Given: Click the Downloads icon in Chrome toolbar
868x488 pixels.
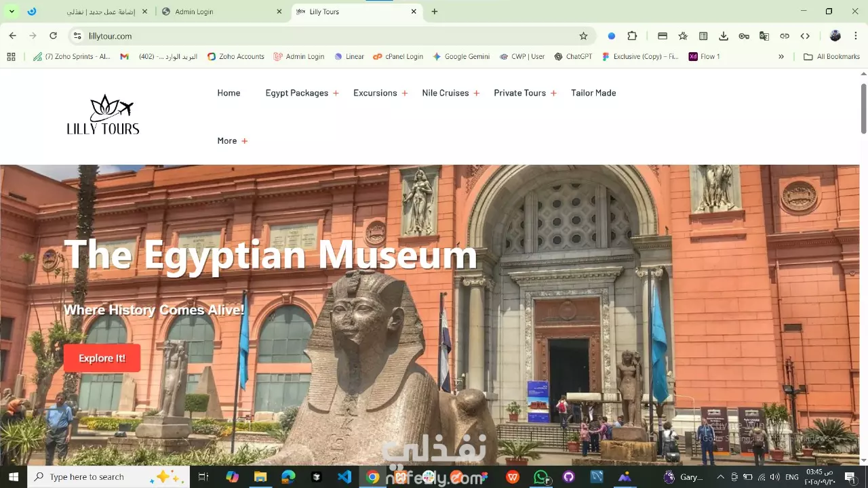Looking at the screenshot, I should (724, 36).
